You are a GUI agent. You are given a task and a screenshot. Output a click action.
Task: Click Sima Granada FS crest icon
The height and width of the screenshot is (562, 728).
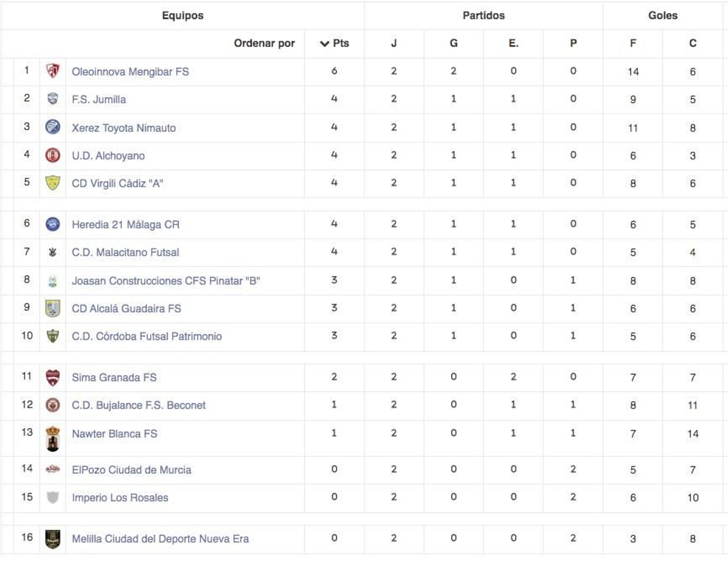click(53, 377)
